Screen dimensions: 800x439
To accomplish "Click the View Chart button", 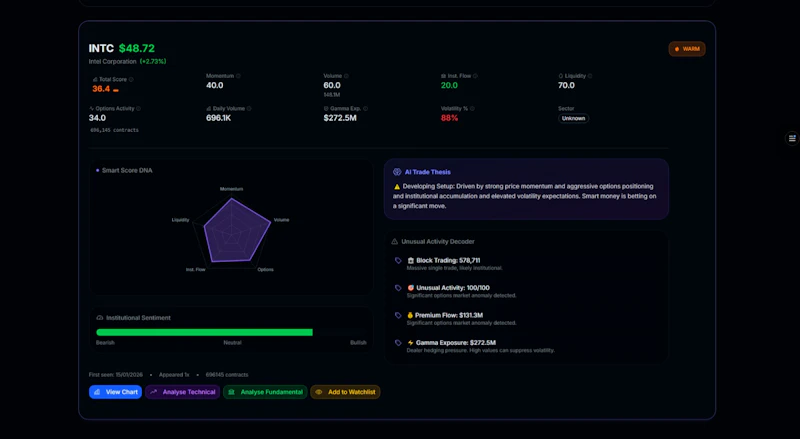I will pos(115,392).
